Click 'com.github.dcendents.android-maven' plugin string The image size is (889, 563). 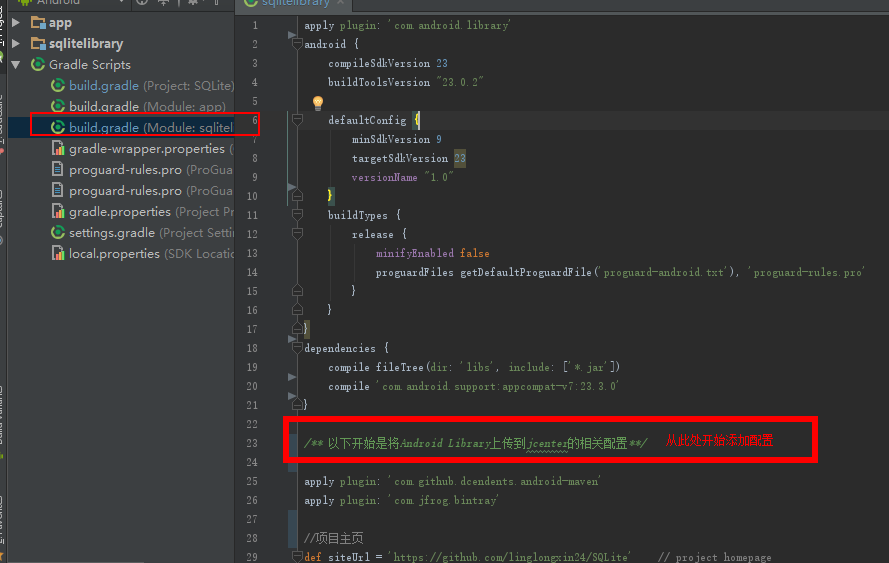[x=494, y=481]
